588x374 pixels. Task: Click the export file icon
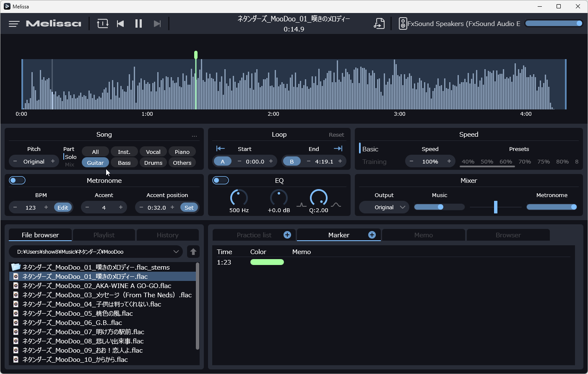click(379, 24)
